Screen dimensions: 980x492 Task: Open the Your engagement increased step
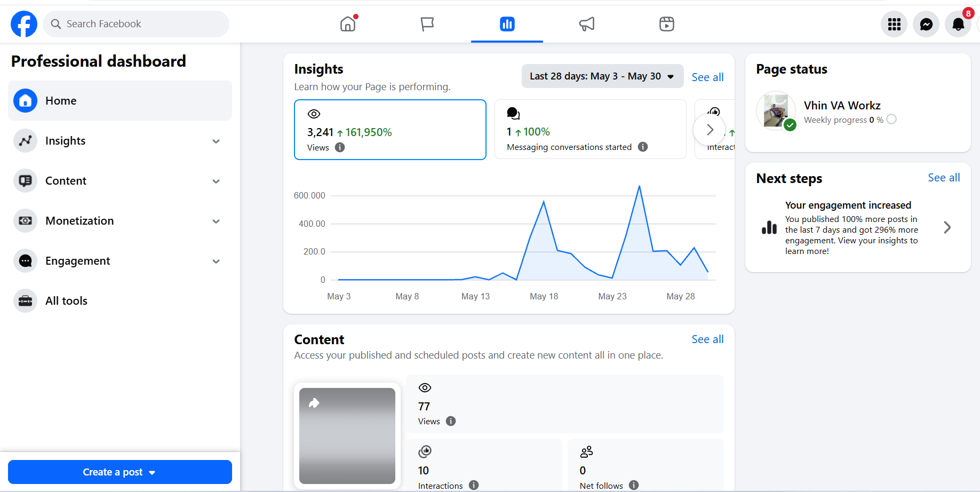[x=858, y=228]
